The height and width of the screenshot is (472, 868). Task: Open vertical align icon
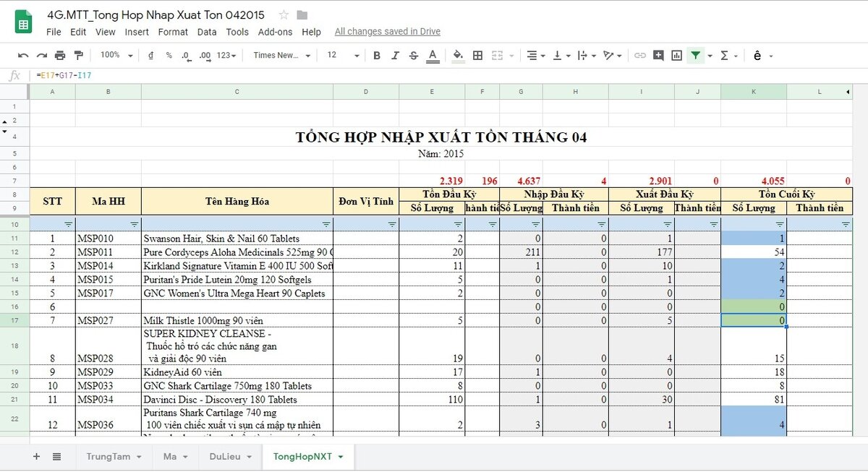pyautogui.click(x=557, y=56)
